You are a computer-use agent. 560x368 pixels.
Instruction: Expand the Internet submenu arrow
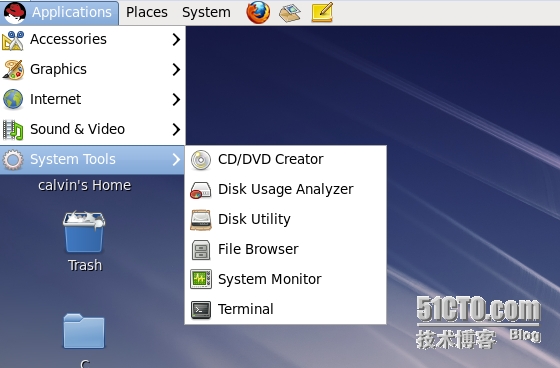coord(176,99)
